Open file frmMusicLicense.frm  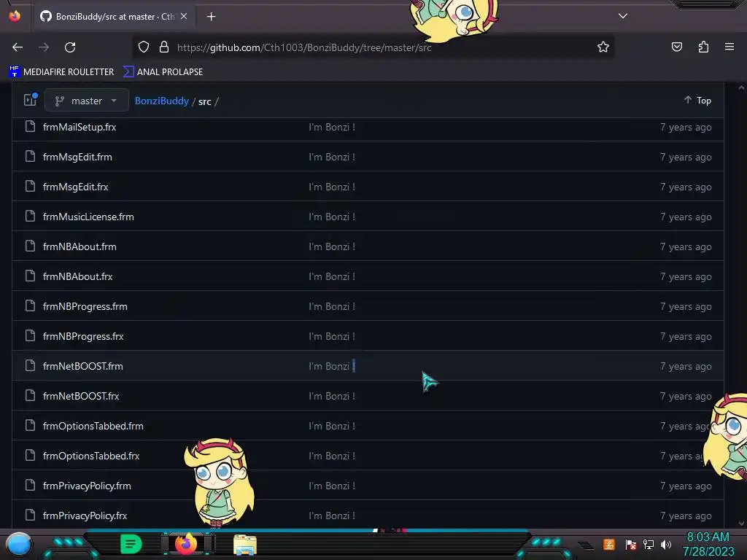[x=88, y=217]
